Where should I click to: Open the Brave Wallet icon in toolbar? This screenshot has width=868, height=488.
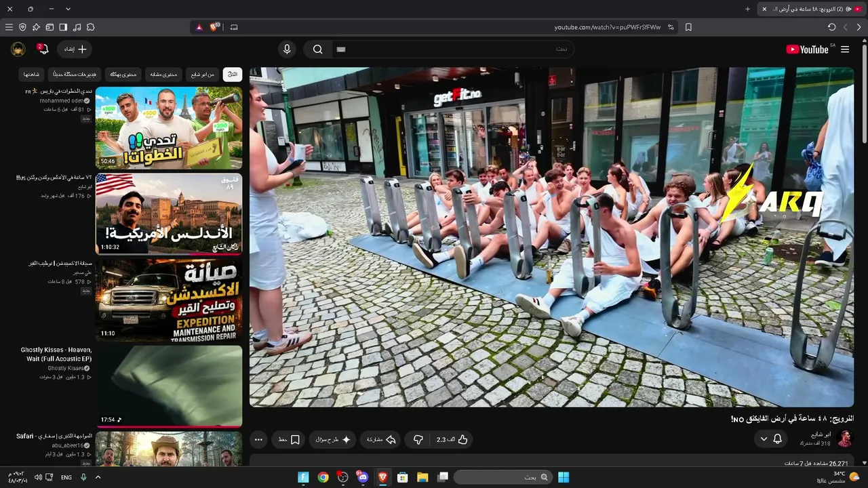click(x=50, y=27)
